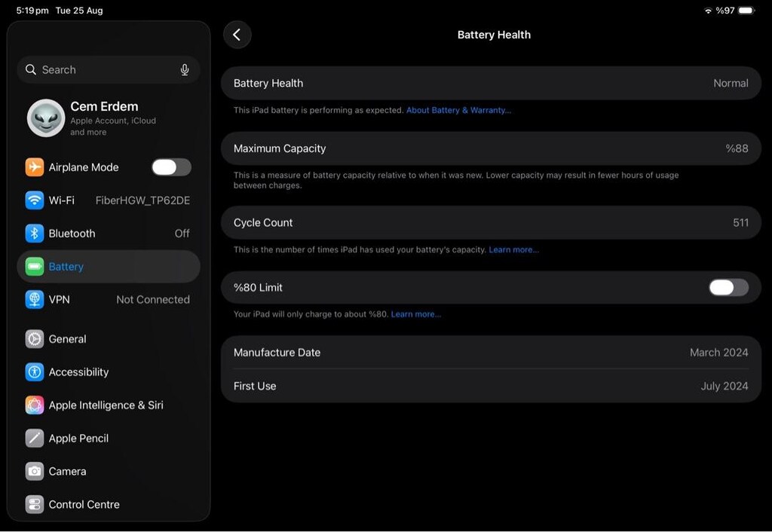
Task: Tap the Camera icon
Action: tap(35, 472)
